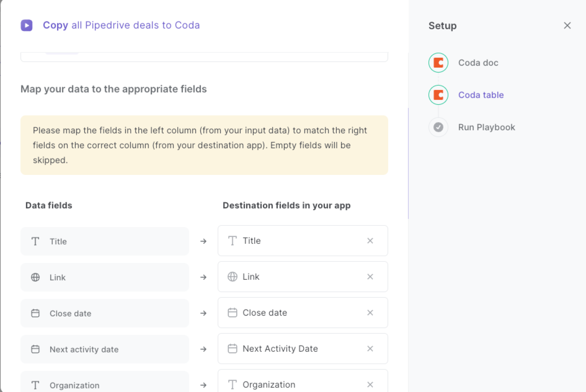
Task: Click text-type icon in Title destination field
Action: [232, 241]
